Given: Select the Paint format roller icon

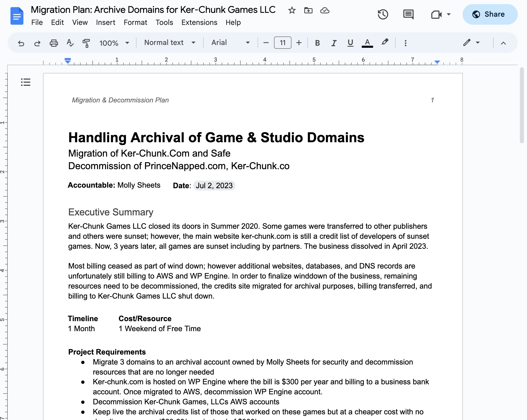Looking at the screenshot, I should pos(86,43).
